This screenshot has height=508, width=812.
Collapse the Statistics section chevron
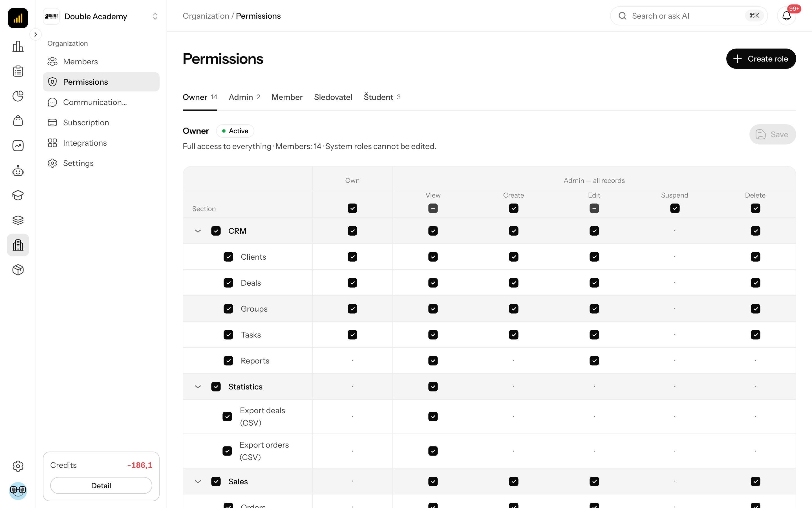(x=198, y=387)
